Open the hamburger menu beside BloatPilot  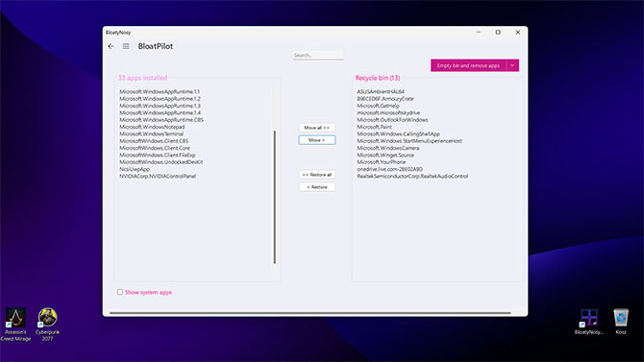[x=126, y=46]
